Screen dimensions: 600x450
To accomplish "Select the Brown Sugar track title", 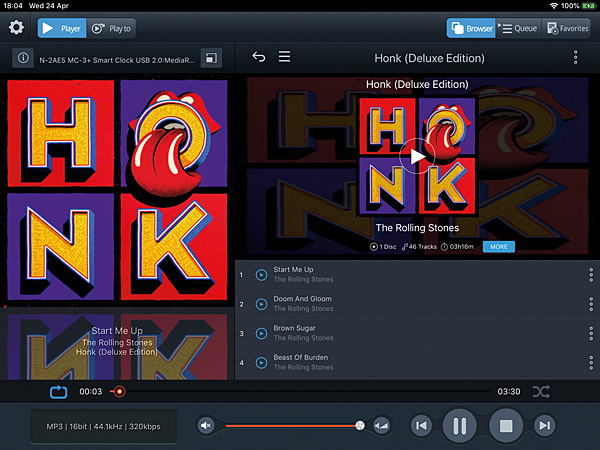I will (x=294, y=328).
